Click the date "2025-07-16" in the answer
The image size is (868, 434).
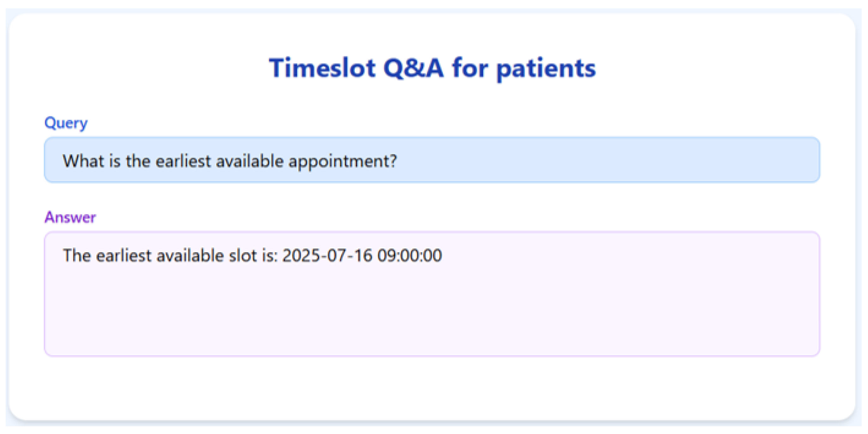click(x=327, y=256)
